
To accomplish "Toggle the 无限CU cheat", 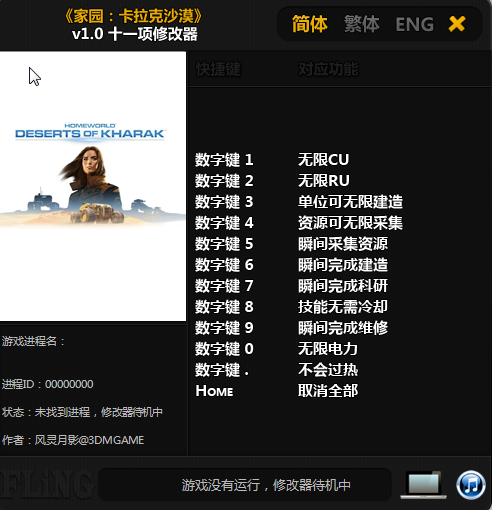I will click(x=323, y=160).
